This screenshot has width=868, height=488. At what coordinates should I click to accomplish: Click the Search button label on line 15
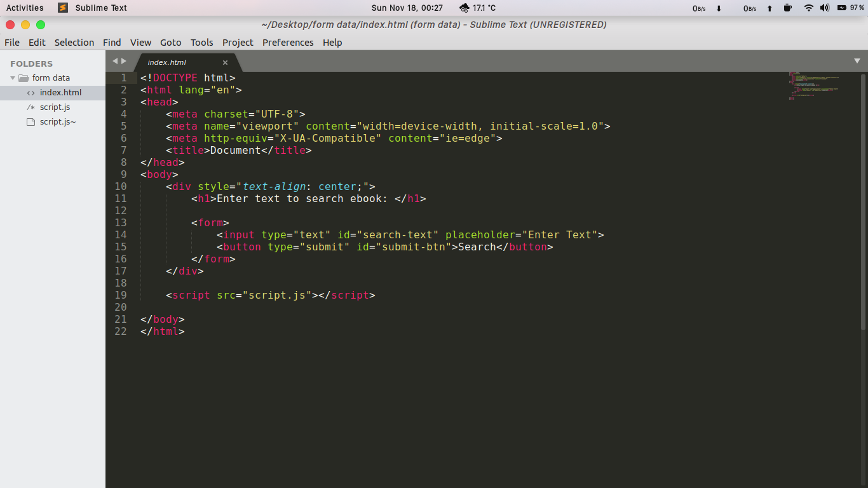477,247
